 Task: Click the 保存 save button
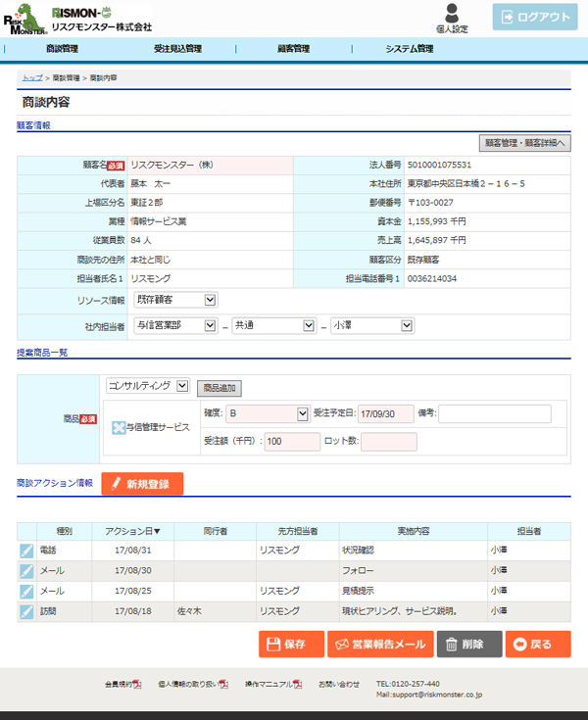291,644
